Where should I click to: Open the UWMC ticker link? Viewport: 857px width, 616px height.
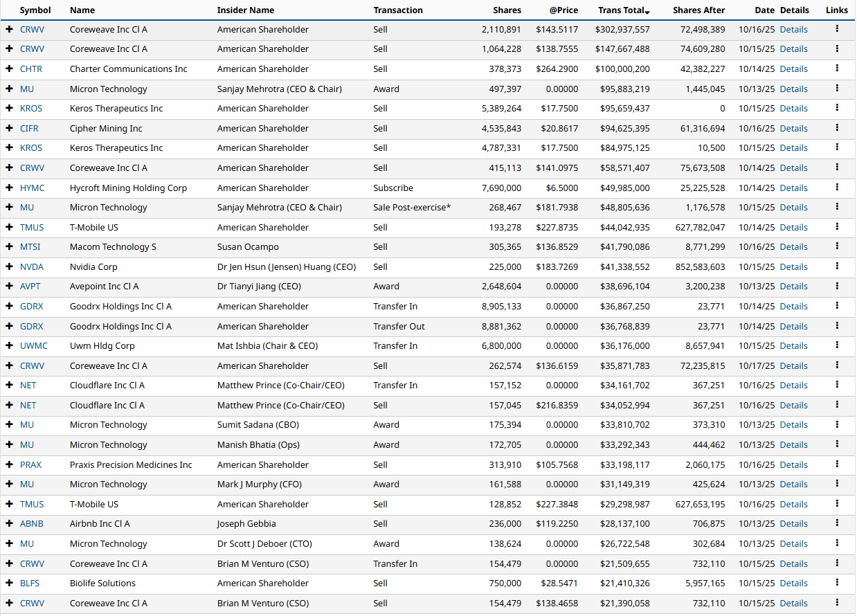(33, 345)
